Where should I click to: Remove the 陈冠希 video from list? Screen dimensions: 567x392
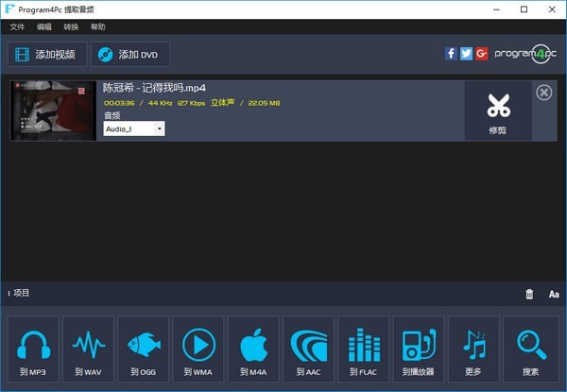tap(543, 92)
